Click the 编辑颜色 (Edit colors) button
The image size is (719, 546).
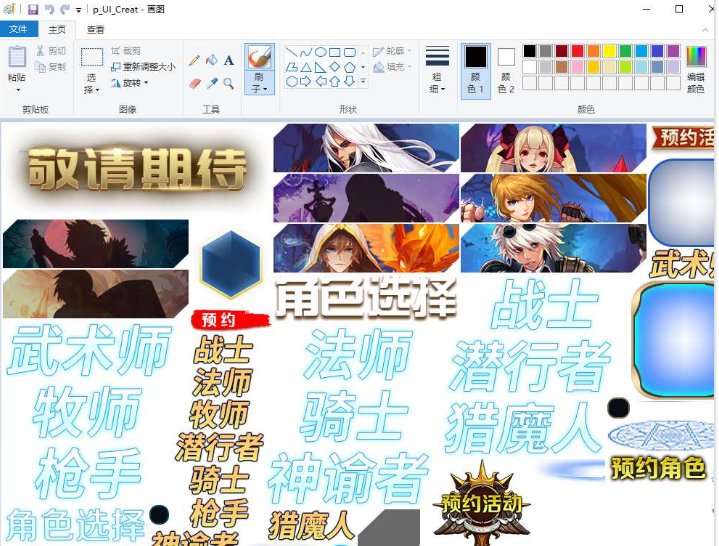coord(696,70)
